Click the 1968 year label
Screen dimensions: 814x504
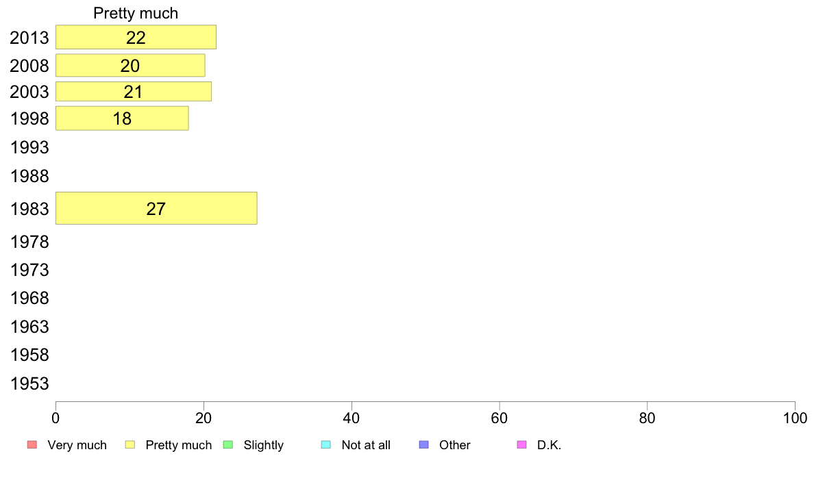tap(29, 299)
